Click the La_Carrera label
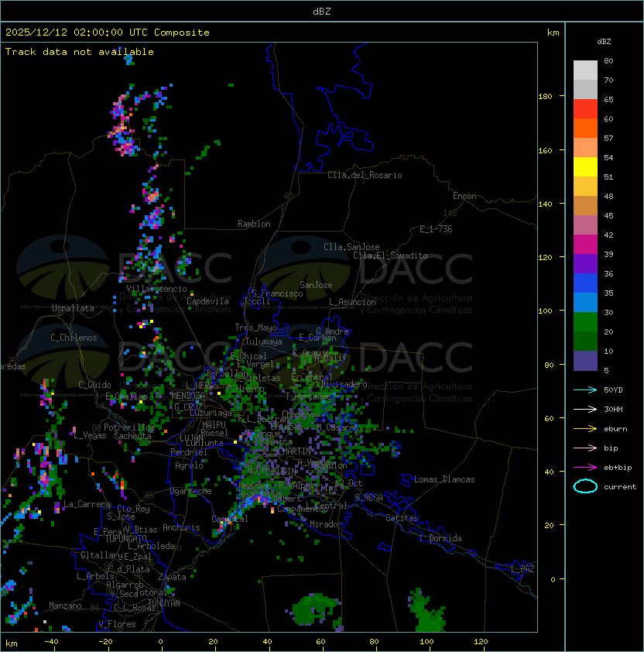The width and height of the screenshot is (644, 652). tap(87, 504)
